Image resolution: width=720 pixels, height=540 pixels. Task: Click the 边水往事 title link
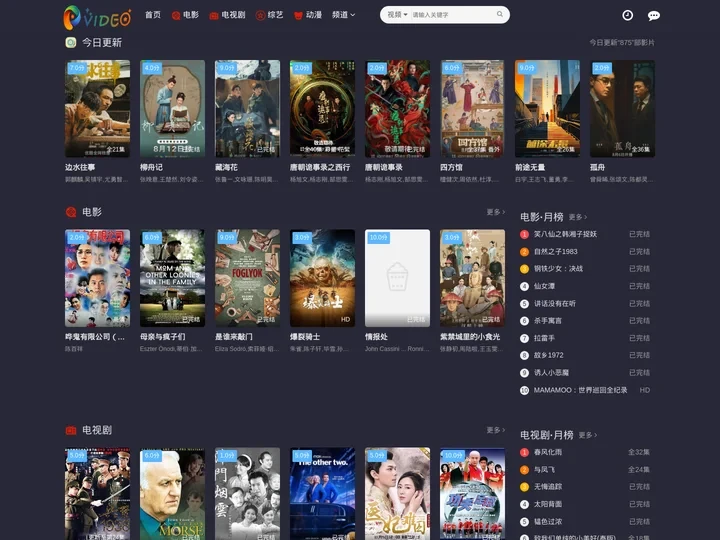point(80,168)
